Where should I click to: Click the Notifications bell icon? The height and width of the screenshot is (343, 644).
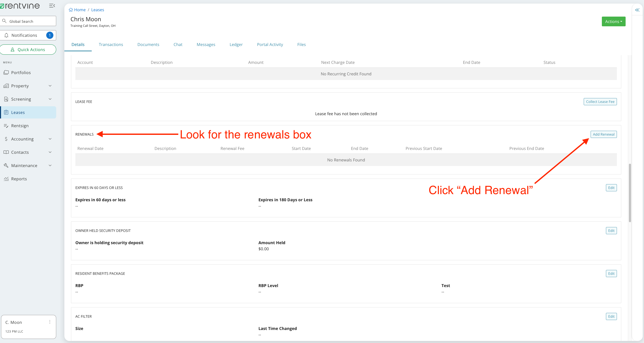[x=7, y=35]
